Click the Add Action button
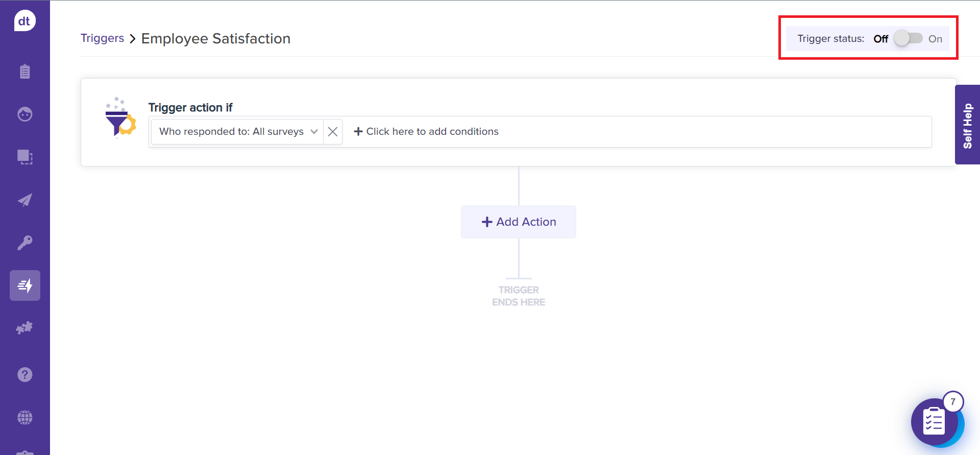This screenshot has width=980, height=455. (519, 222)
